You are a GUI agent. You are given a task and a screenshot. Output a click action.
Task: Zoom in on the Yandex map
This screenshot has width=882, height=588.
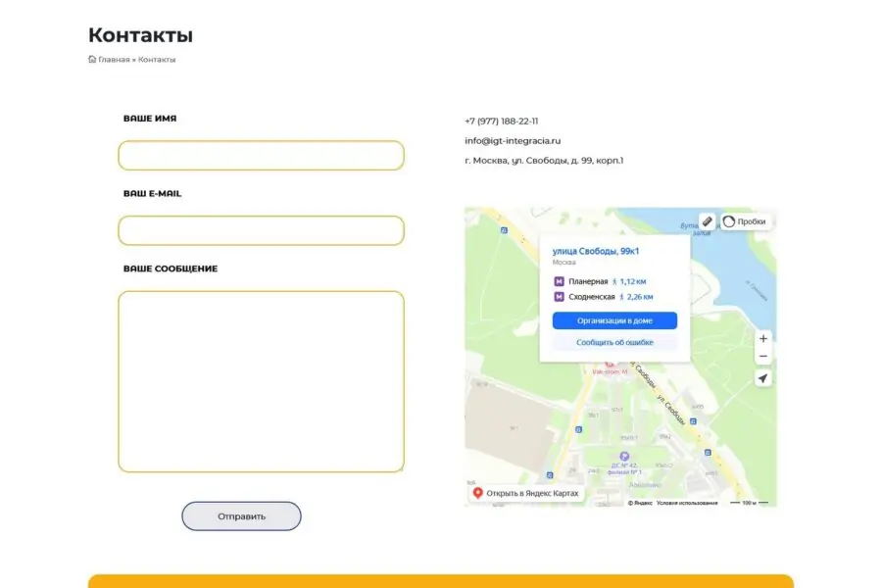763,338
